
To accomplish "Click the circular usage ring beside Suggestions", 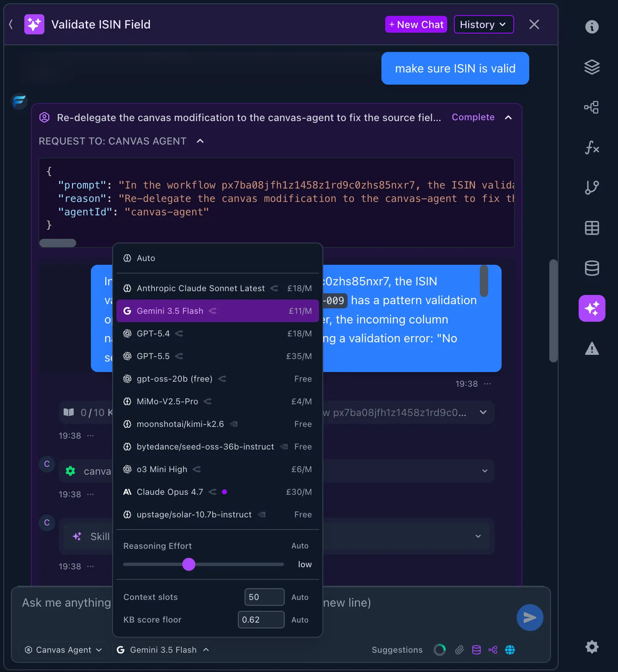I will 439,650.
